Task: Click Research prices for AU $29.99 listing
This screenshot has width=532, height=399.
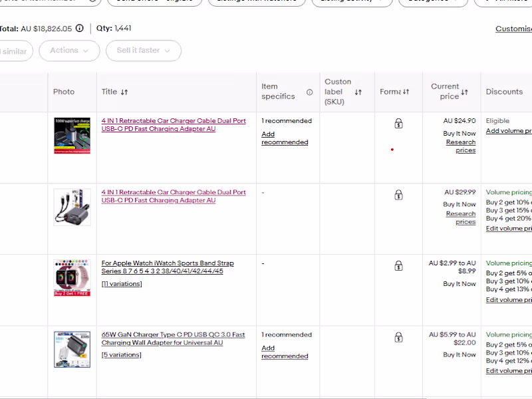Action: pos(461,218)
